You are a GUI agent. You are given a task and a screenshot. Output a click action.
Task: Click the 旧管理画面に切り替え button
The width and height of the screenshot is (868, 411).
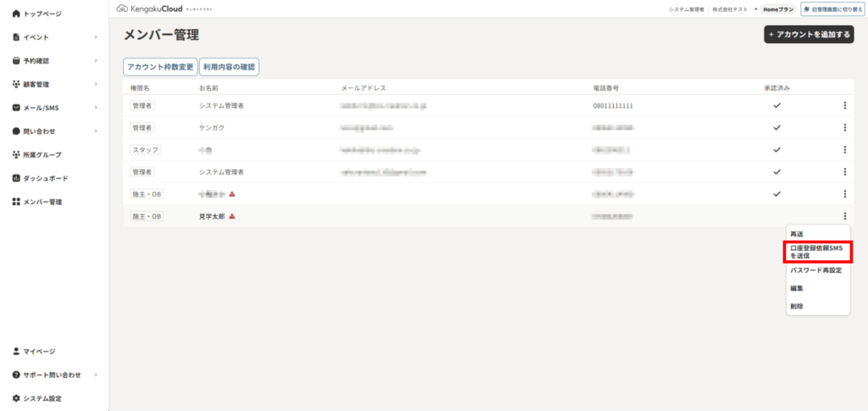point(830,8)
